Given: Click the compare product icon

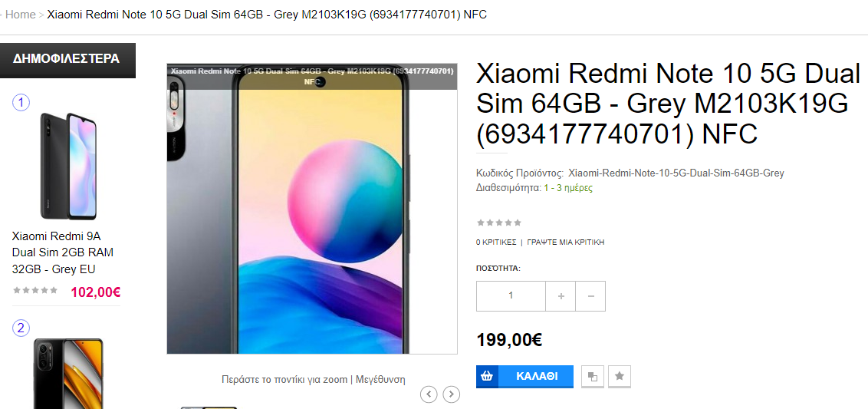Looking at the screenshot, I should coord(592,376).
